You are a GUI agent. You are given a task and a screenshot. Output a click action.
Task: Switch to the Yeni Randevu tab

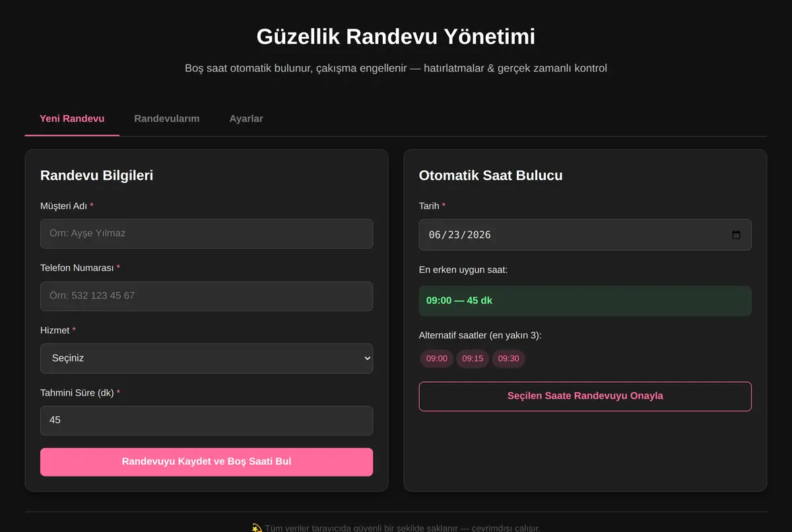[72, 119]
